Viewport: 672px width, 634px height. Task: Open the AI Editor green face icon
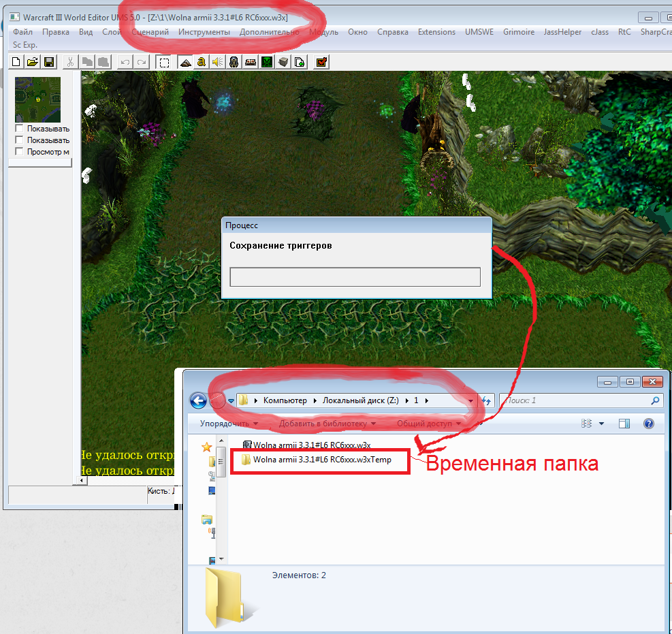tap(267, 62)
